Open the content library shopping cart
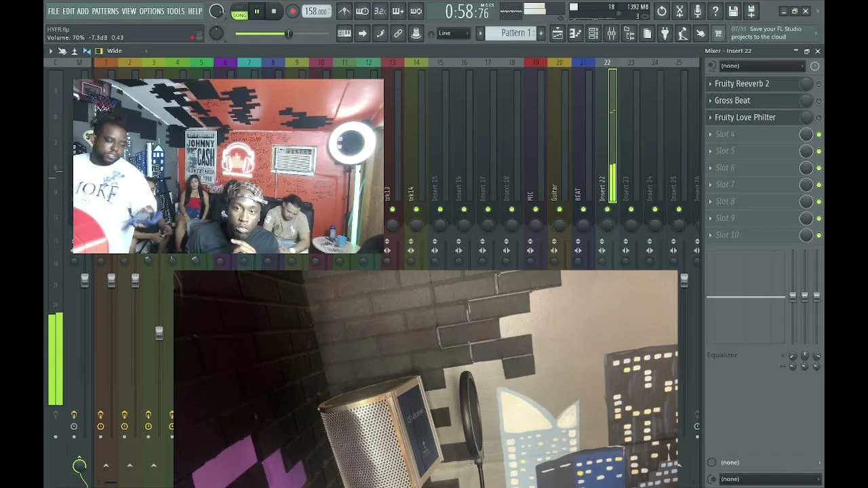Viewport: 868px width, 488px height. [x=718, y=33]
